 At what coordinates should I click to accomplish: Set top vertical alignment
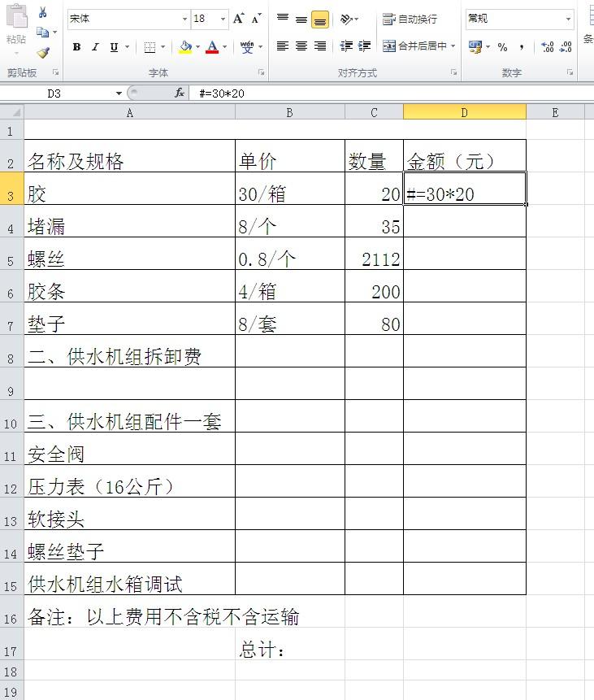(283, 19)
